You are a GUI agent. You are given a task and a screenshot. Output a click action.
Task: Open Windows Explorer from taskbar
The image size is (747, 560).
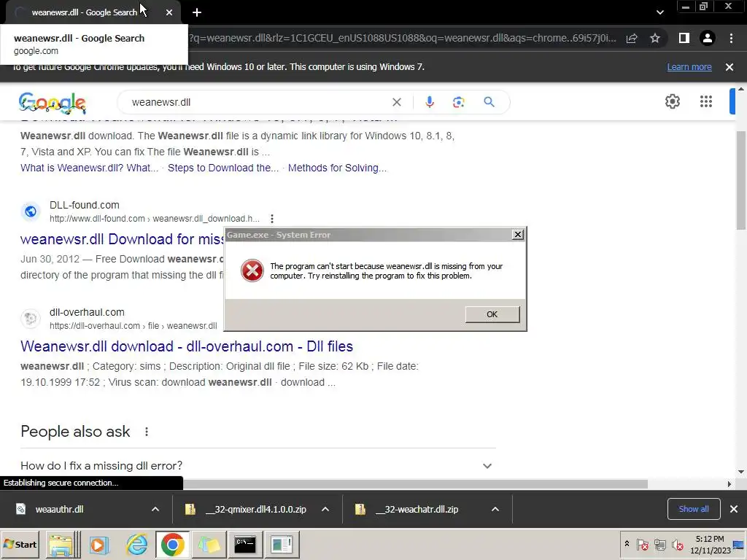point(63,544)
